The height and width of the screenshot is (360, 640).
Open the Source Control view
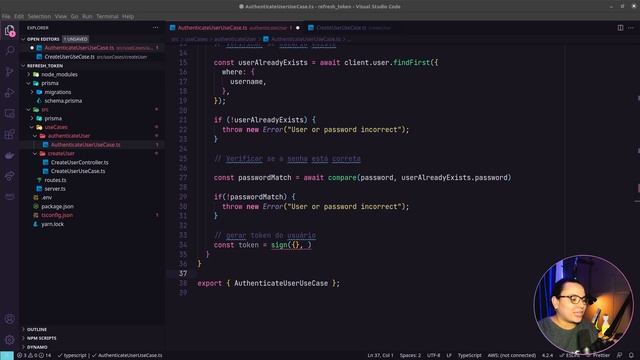[9, 72]
